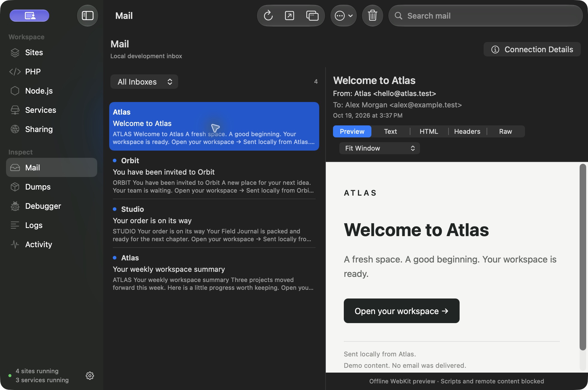Open Dumps in the sidebar

52,187
